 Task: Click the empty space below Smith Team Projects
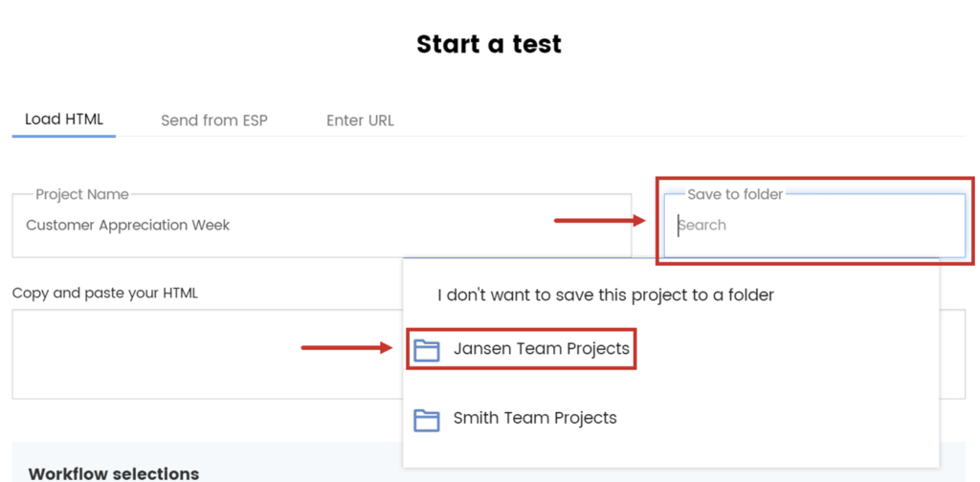(x=671, y=451)
